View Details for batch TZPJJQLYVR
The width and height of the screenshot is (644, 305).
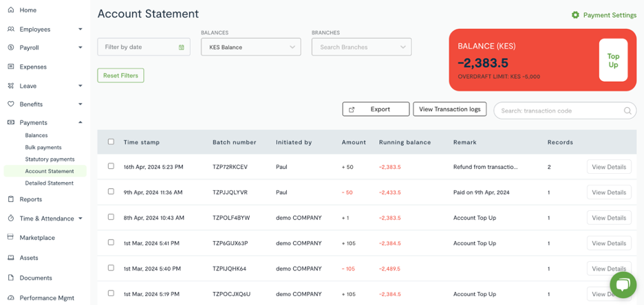[x=609, y=192]
